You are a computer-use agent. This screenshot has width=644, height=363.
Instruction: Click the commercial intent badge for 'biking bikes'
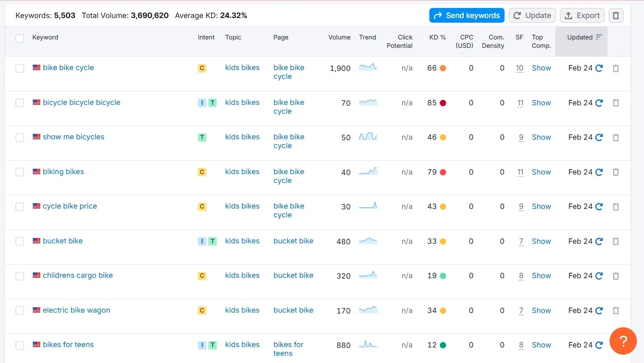[202, 172]
